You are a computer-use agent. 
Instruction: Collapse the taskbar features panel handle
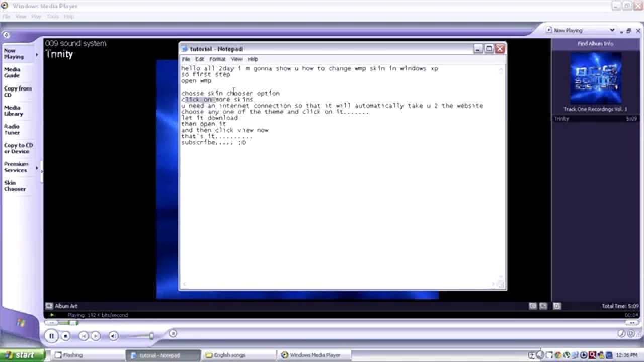point(42,171)
